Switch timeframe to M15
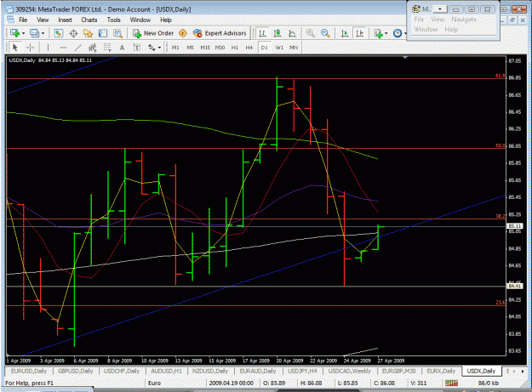This screenshot has width=532, height=392. (x=205, y=48)
